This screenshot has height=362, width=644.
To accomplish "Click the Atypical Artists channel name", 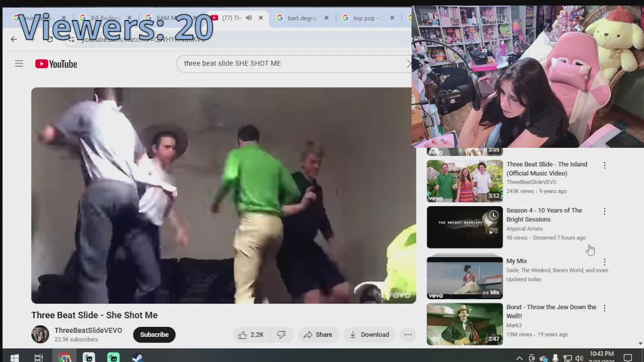I will coord(524,229).
